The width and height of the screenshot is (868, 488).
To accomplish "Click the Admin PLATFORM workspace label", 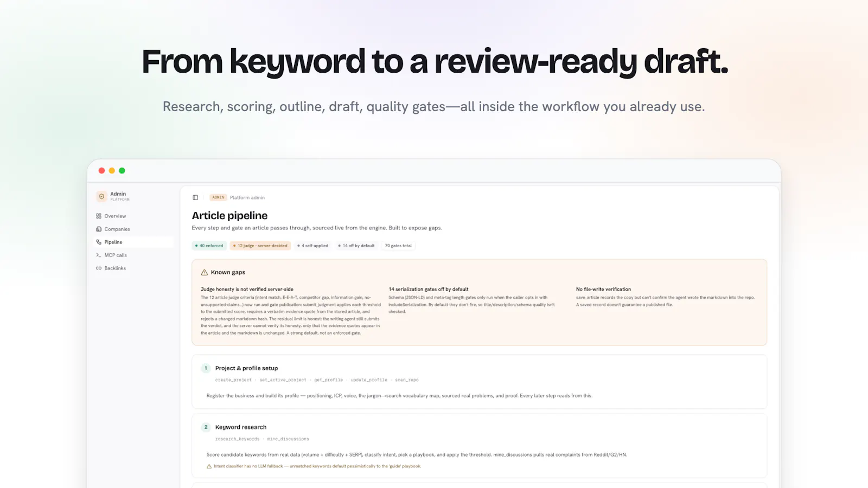I will pos(120,196).
